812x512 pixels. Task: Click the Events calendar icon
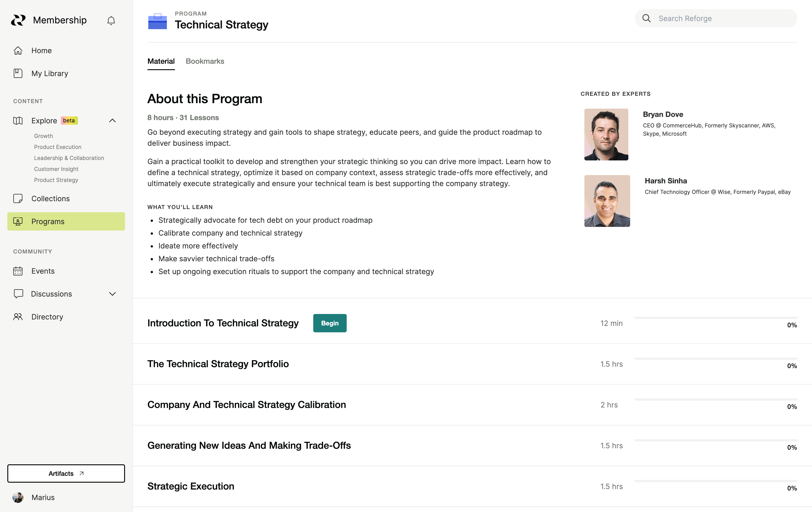click(18, 271)
